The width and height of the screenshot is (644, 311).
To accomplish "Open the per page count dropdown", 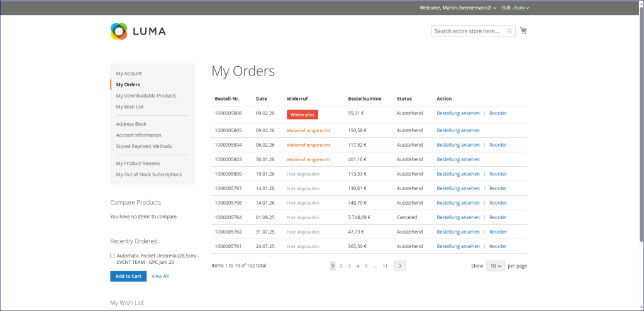I will tap(496, 266).
